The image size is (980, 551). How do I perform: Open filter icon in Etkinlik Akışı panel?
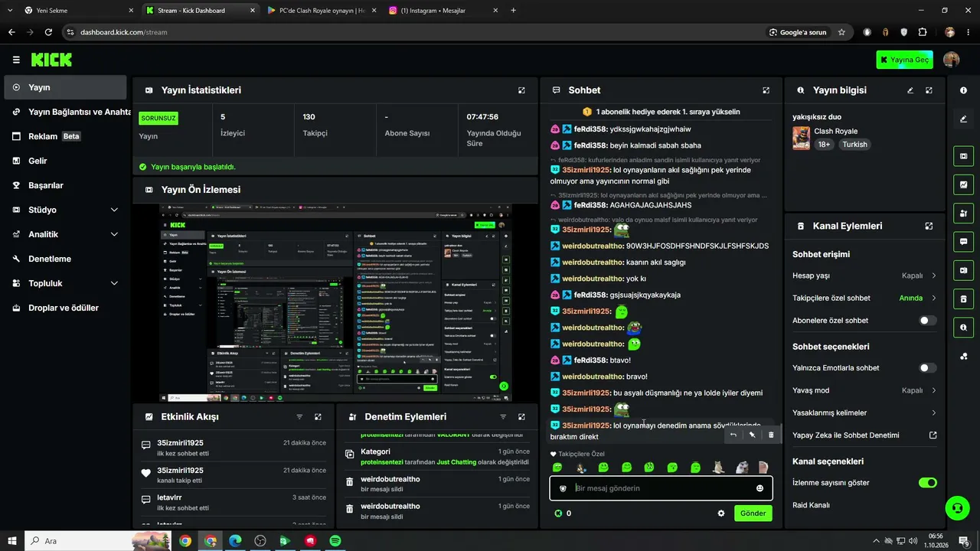[299, 417]
